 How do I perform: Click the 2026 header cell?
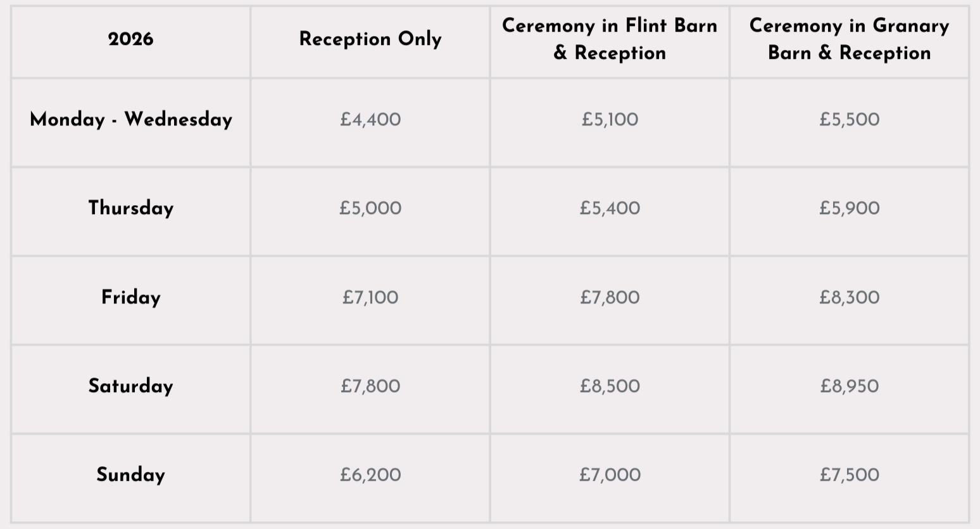click(130, 39)
